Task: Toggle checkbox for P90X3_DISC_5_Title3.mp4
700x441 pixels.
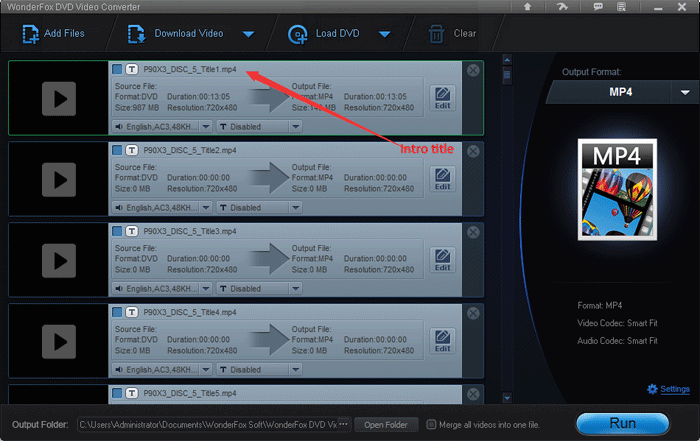Action: pos(117,231)
